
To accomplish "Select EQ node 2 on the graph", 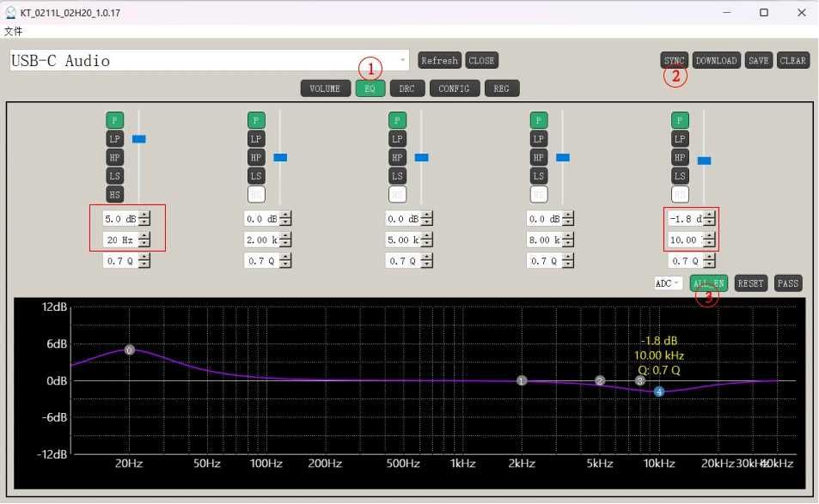I will point(600,381).
